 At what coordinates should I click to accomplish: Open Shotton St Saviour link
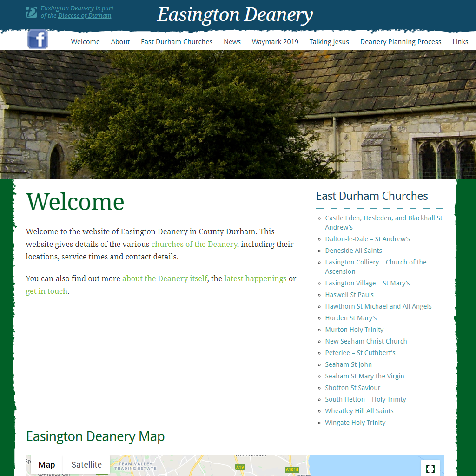click(353, 388)
